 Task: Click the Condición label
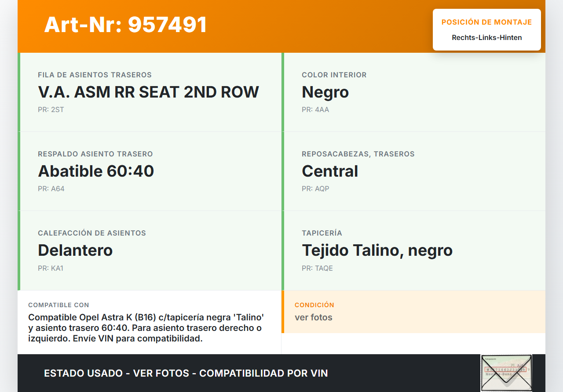point(314,305)
